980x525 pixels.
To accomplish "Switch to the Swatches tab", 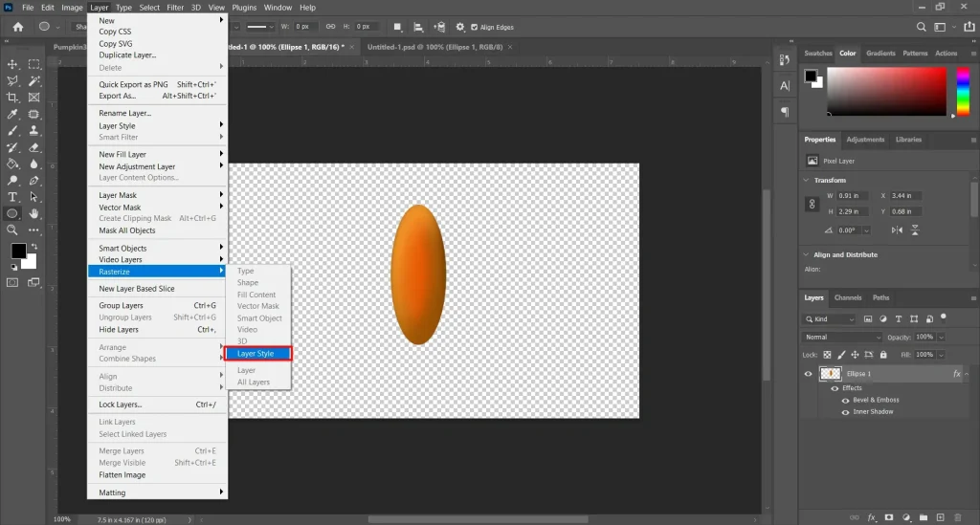I will (x=817, y=53).
